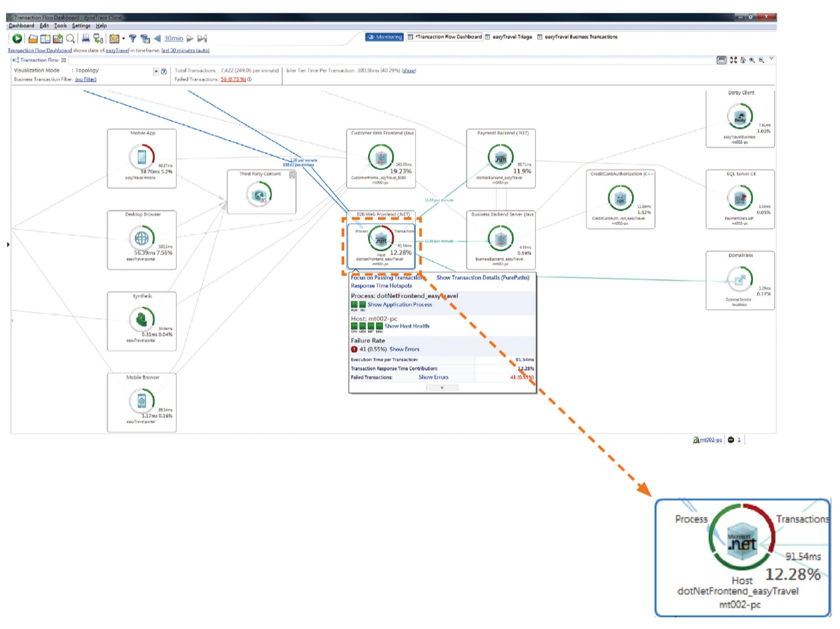Zoom out of the transaction flow
Screen dimensions: 840x629
pos(761,60)
